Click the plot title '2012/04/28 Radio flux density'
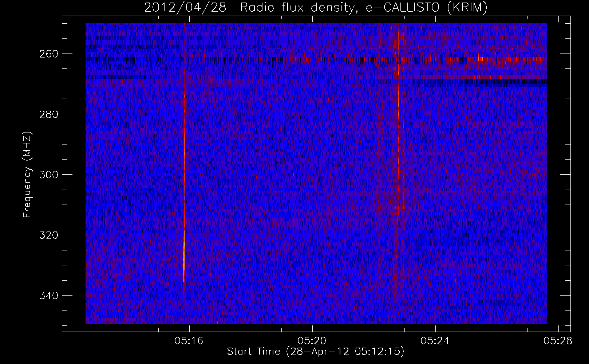589x364 pixels. point(316,7)
